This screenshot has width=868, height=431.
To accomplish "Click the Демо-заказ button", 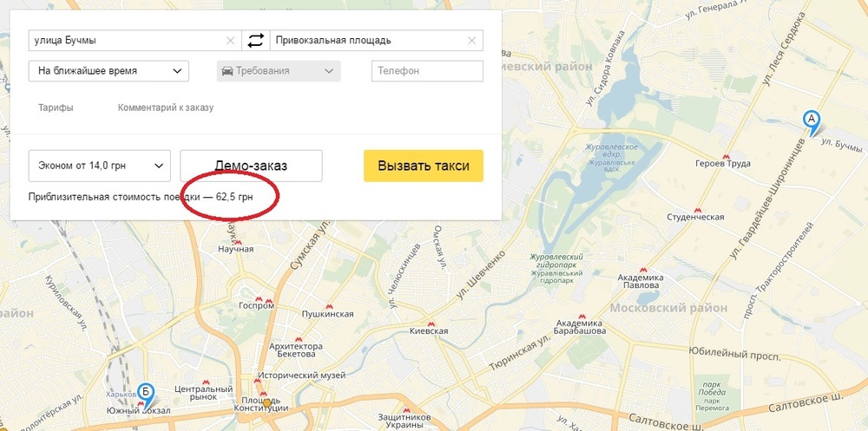I will 251,166.
